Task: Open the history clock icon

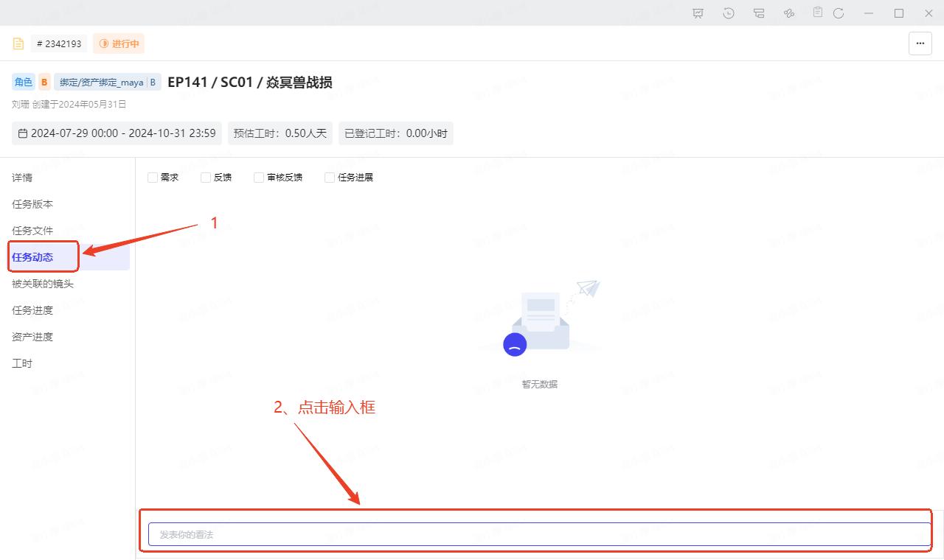Action: (729, 13)
